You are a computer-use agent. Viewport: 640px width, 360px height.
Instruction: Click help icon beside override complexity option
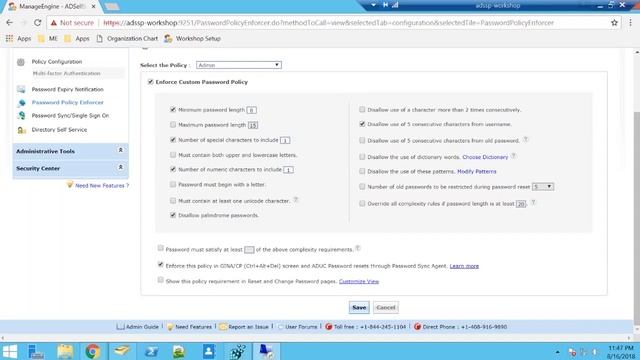click(x=533, y=202)
